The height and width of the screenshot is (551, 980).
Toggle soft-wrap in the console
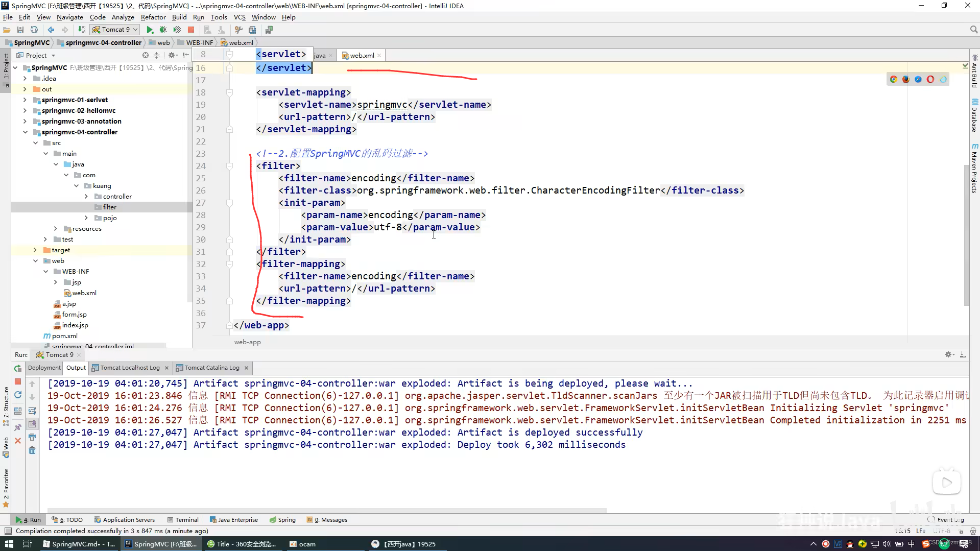(x=32, y=411)
